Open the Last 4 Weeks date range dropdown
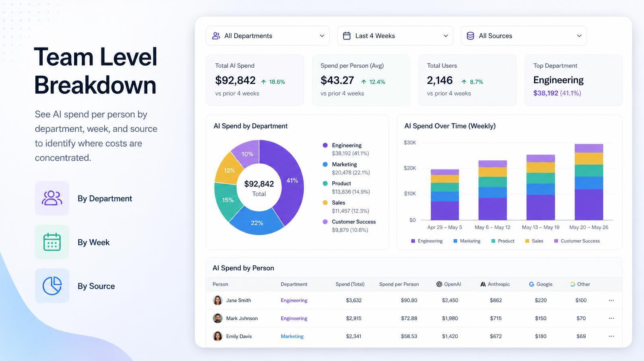This screenshot has height=361, width=644. coord(395,36)
